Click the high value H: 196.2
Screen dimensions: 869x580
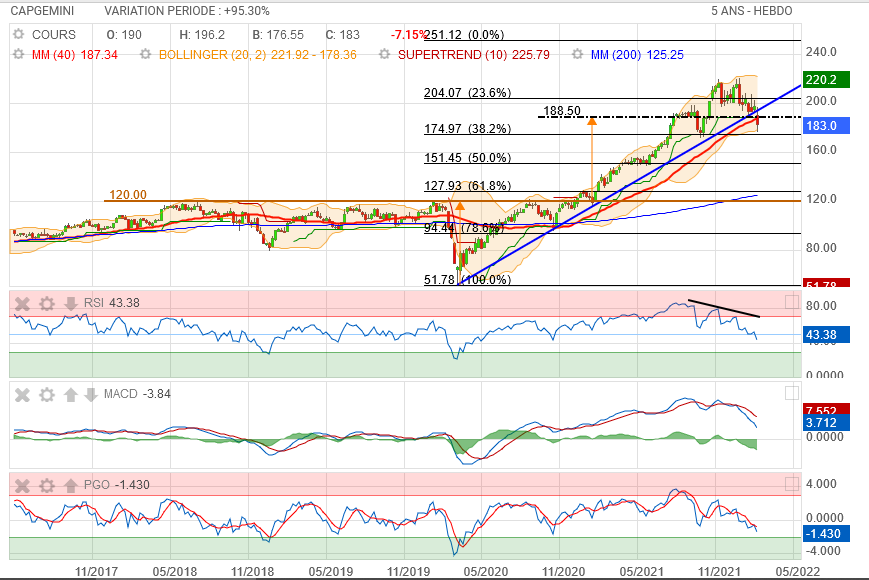point(202,34)
